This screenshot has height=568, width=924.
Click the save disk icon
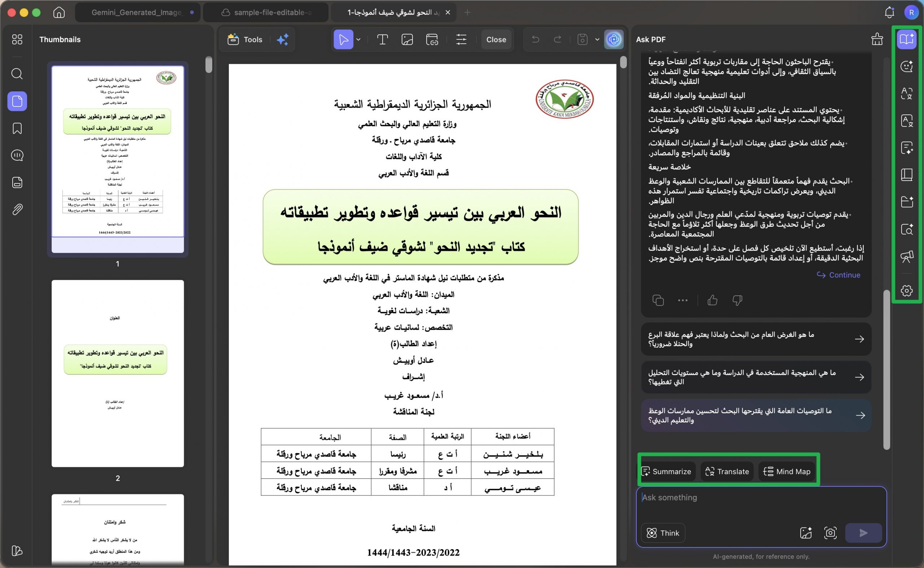582,39
